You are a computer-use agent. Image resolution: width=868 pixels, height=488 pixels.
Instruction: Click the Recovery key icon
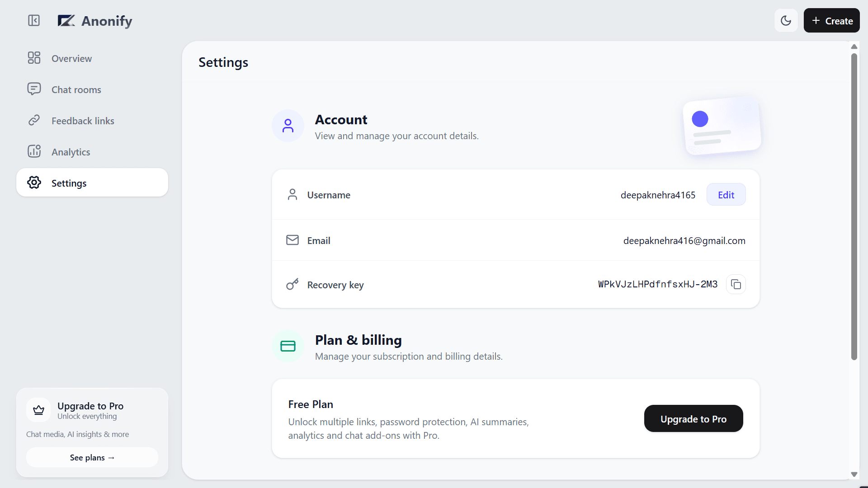tap(292, 284)
